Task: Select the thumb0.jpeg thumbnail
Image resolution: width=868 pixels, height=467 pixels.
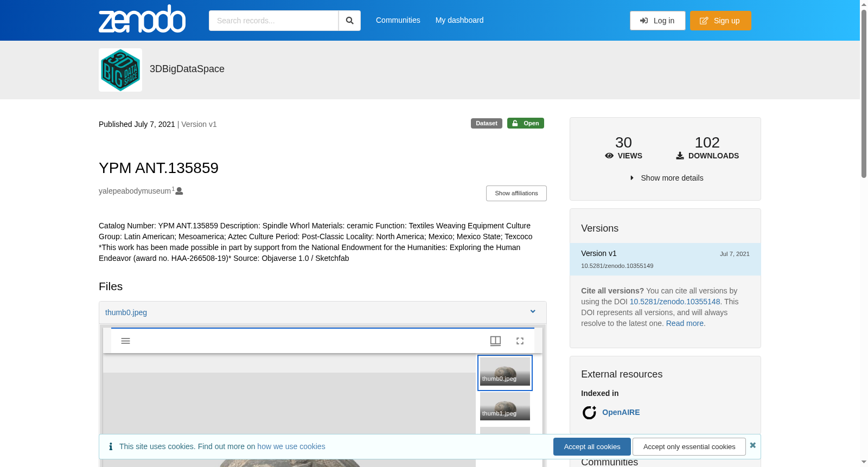Action: 505,373
